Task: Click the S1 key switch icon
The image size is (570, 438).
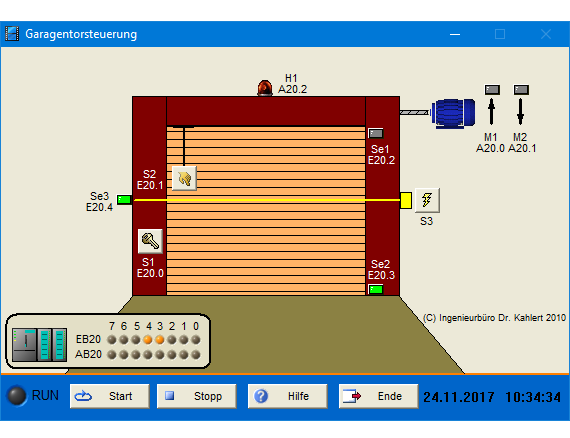Action: [x=150, y=241]
